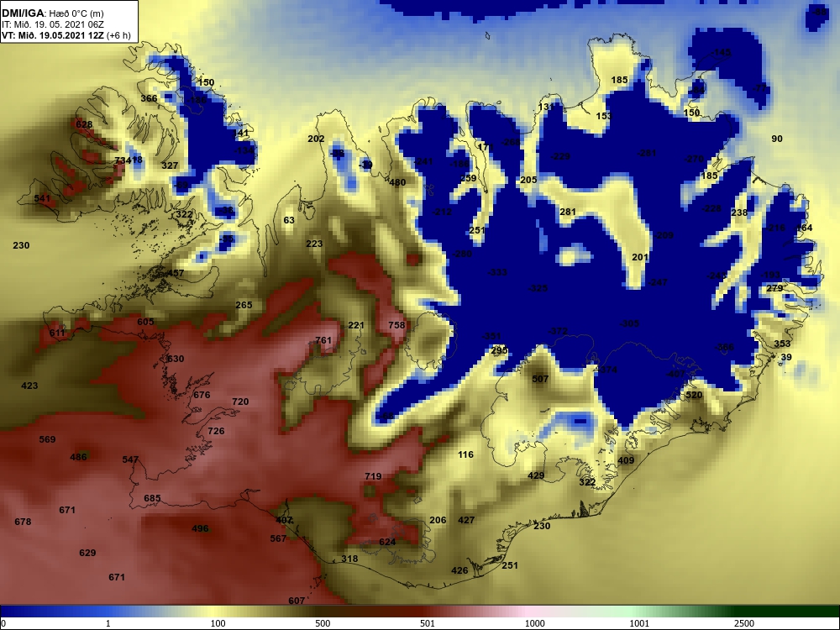Click the map value '238'

tap(738, 213)
